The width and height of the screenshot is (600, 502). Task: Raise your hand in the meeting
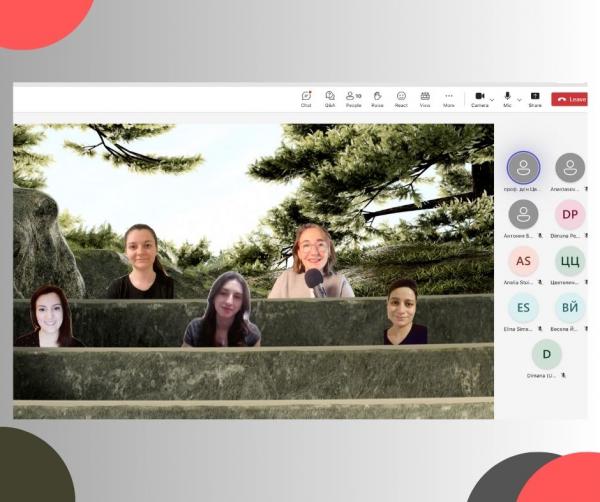tap(377, 99)
